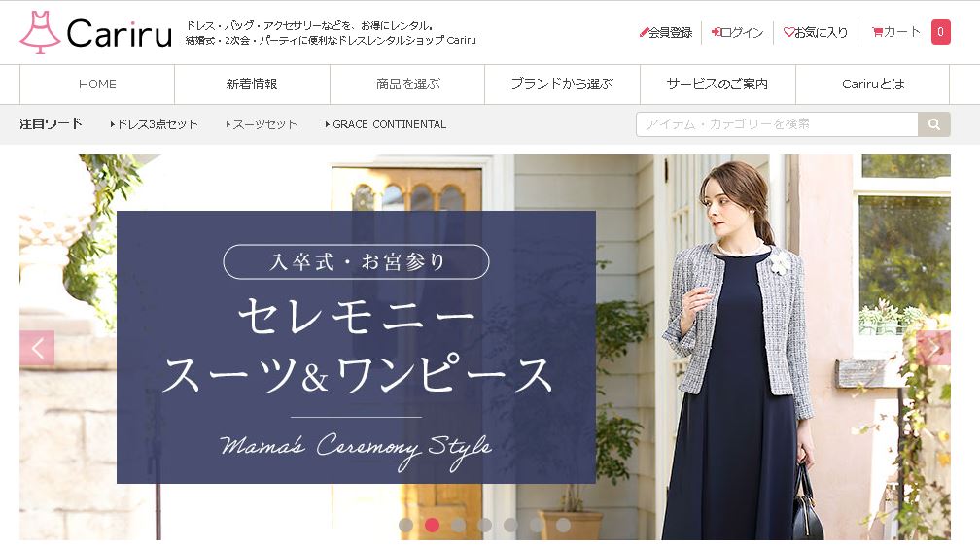Open 商品を選ぶ menu
This screenshot has width=980, height=547.
click(x=407, y=85)
